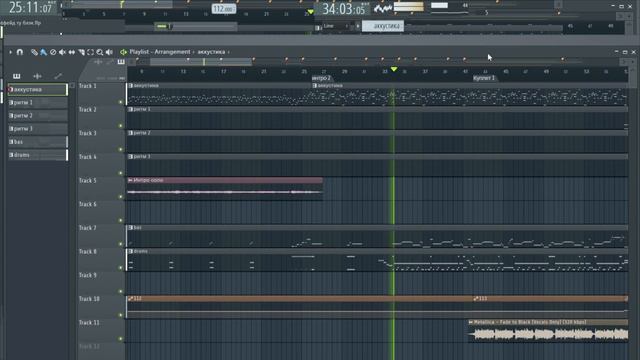
Task: Open the snap Line dropdown in top toolbar
Action: (x=336, y=26)
